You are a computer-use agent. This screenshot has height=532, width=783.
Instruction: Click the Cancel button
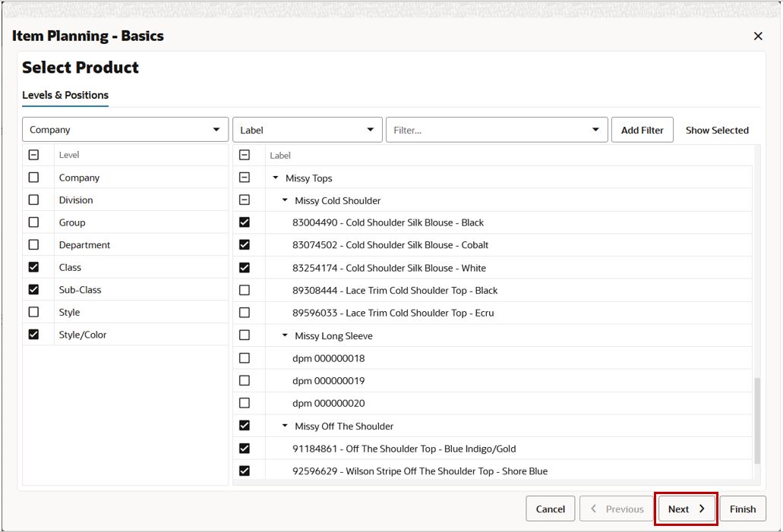click(x=551, y=508)
